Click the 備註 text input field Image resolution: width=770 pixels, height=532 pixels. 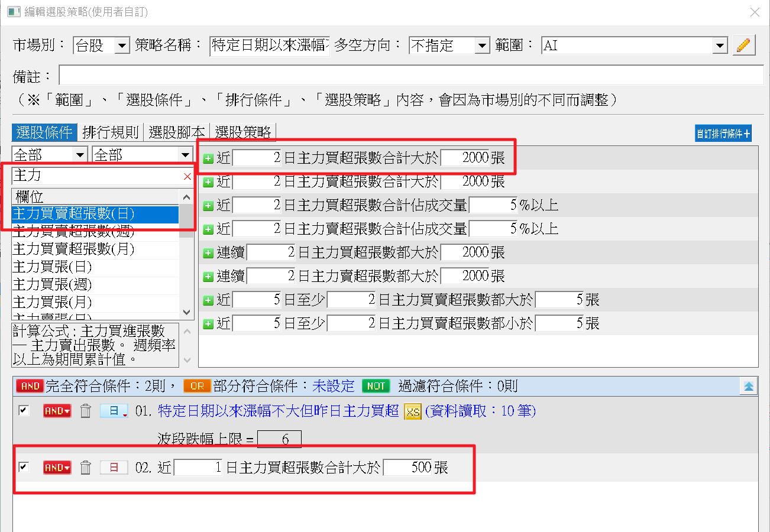(x=410, y=76)
